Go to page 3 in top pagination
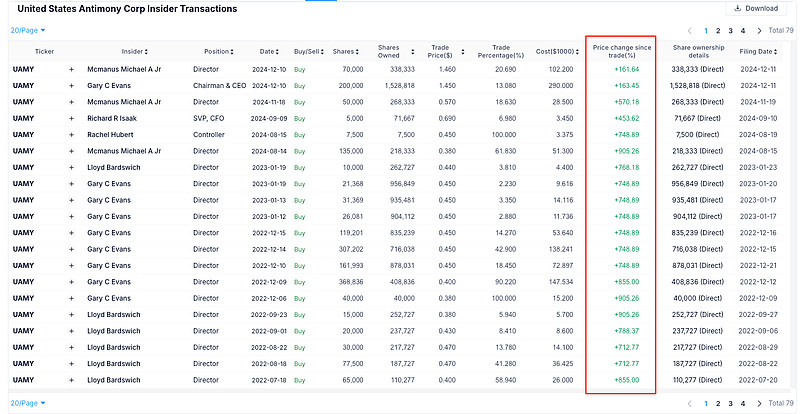 (730, 31)
